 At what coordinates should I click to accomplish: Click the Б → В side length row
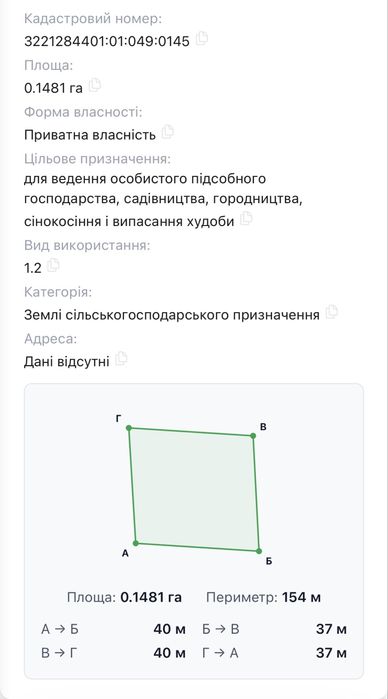[x=274, y=629]
